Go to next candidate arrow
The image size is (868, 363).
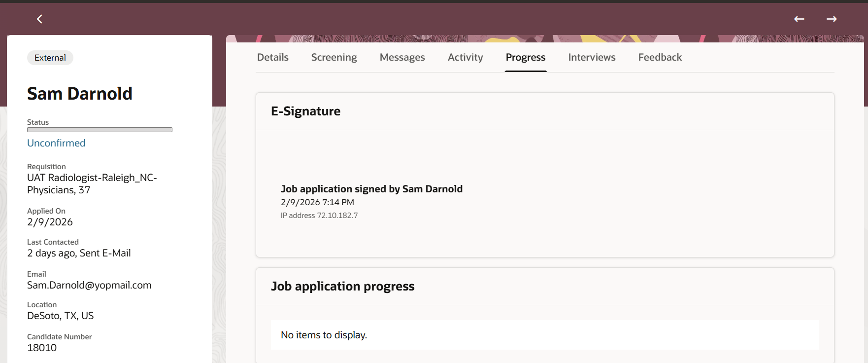[832, 19]
